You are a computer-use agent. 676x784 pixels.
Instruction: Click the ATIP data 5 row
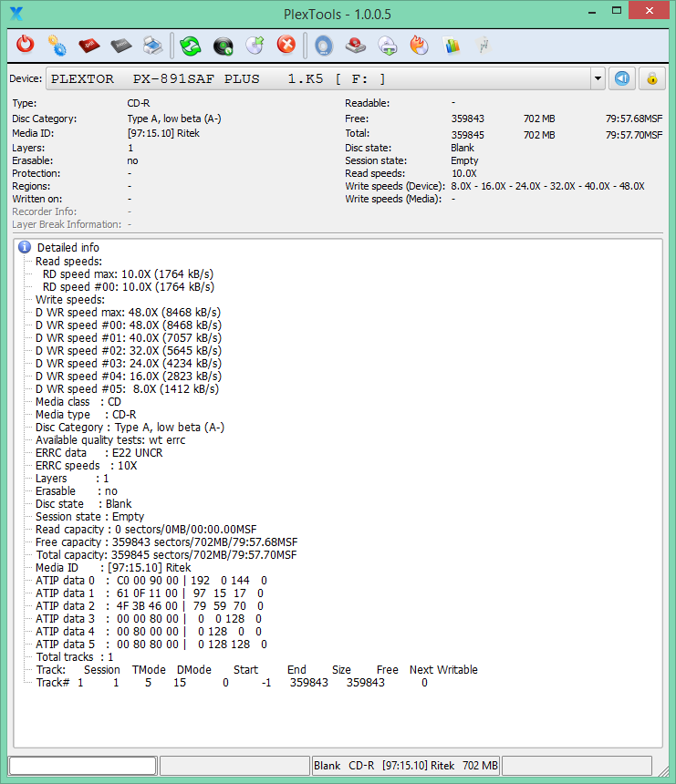(151, 644)
